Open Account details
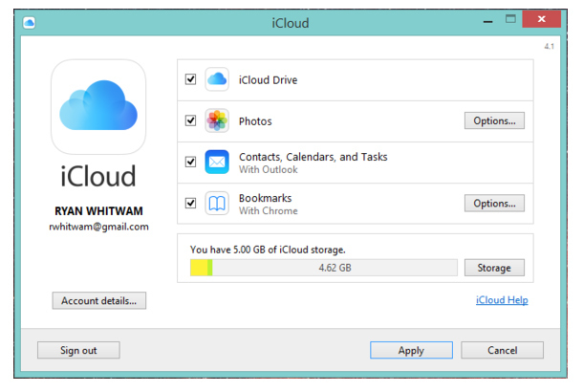583x392 pixels. tap(98, 300)
